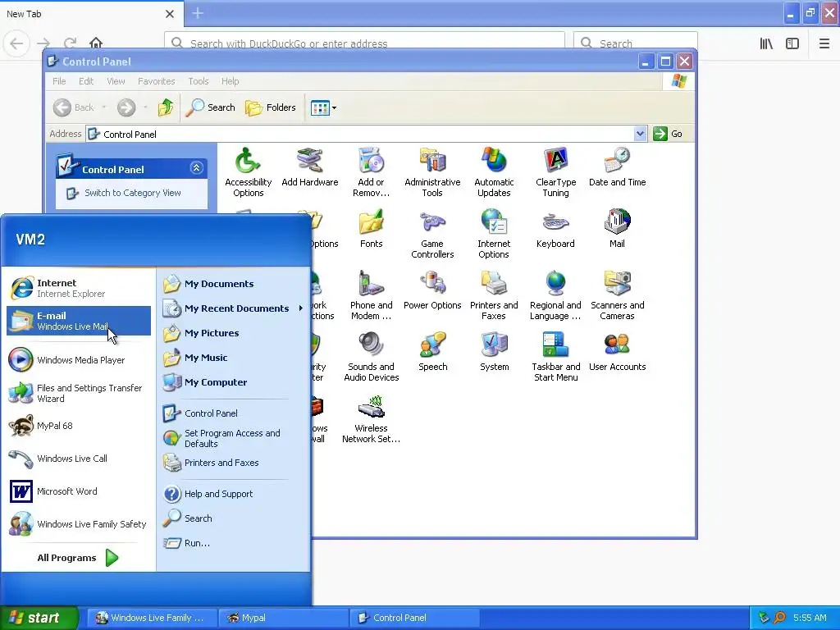This screenshot has width=840, height=630.
Task: Open User Accounts icon
Action: (617, 351)
